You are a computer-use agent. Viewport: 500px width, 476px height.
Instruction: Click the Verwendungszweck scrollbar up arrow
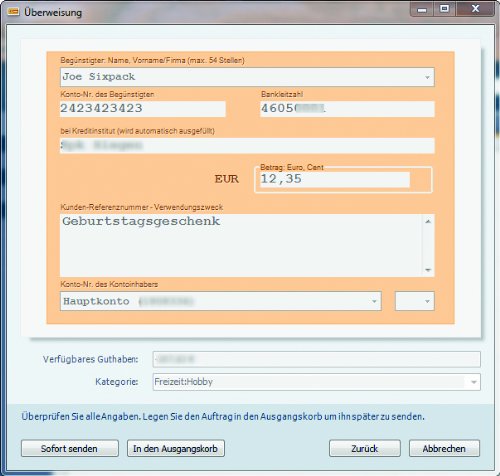tap(428, 221)
